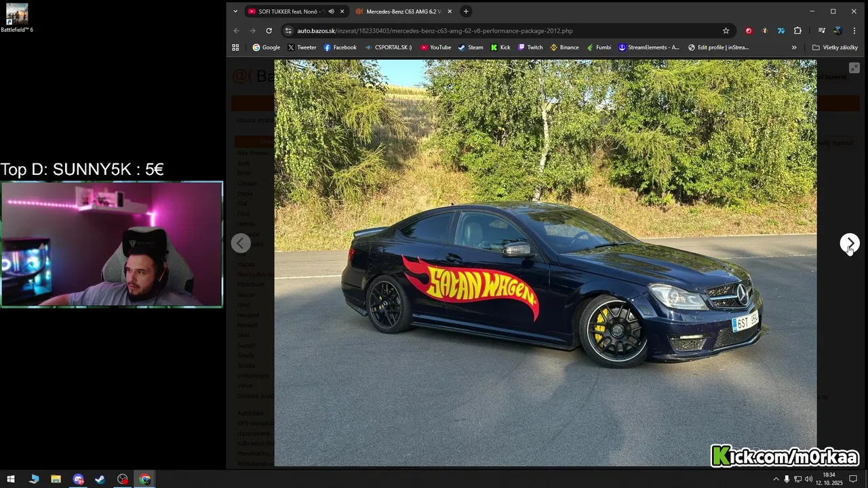Image resolution: width=868 pixels, height=488 pixels.
Task: View site information icon in address bar
Action: point(288,30)
